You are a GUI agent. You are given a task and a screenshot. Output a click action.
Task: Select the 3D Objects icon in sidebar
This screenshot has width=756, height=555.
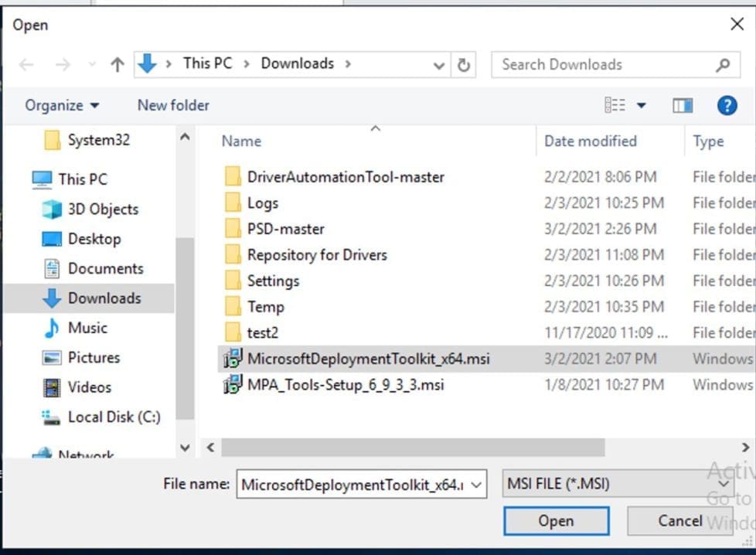52,209
